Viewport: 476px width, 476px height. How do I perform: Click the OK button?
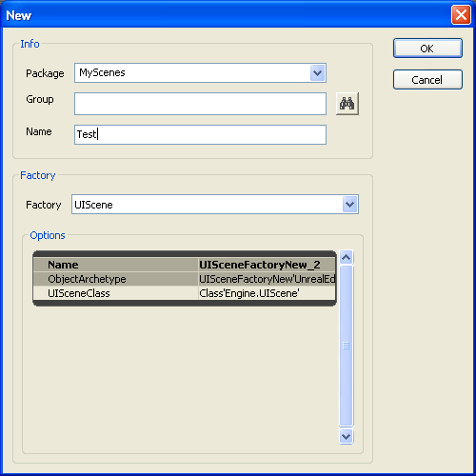427,49
